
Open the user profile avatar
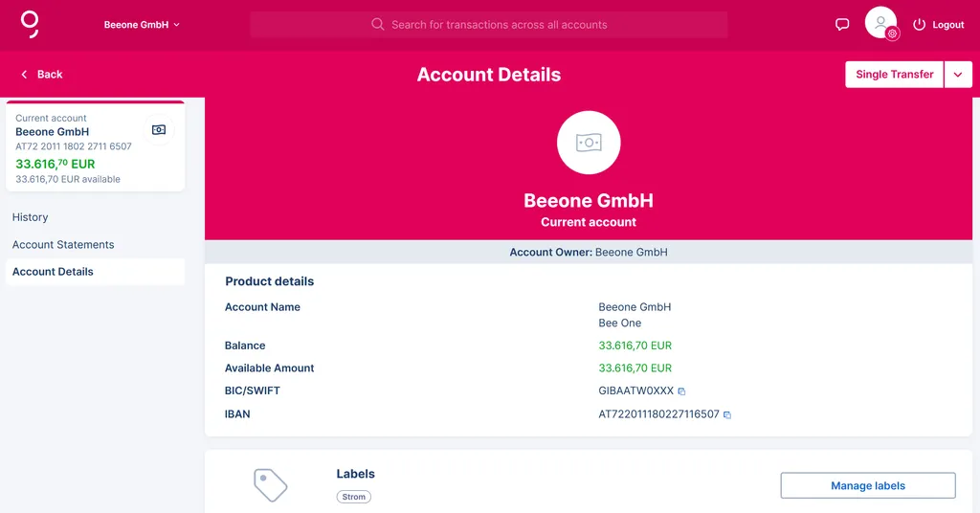pos(880,23)
